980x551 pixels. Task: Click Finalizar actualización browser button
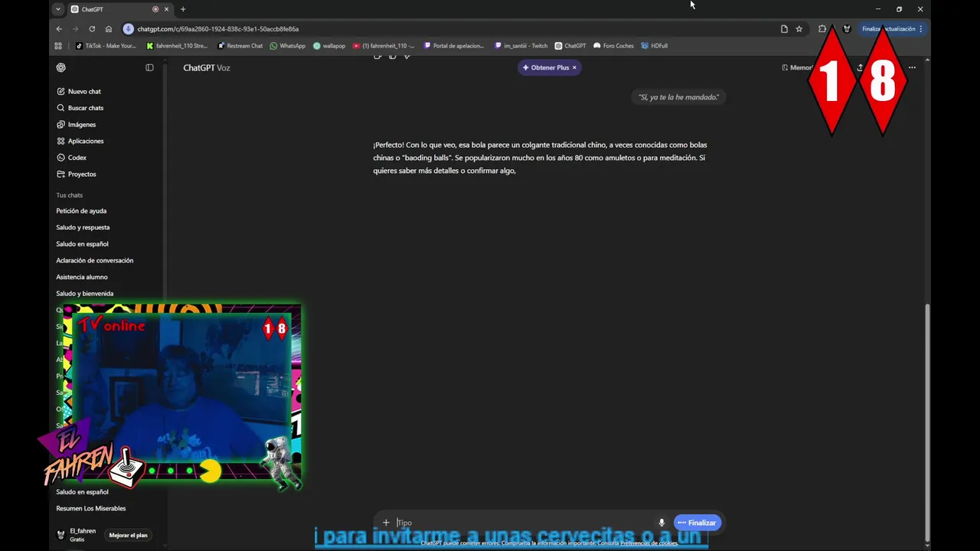pyautogui.click(x=892, y=29)
